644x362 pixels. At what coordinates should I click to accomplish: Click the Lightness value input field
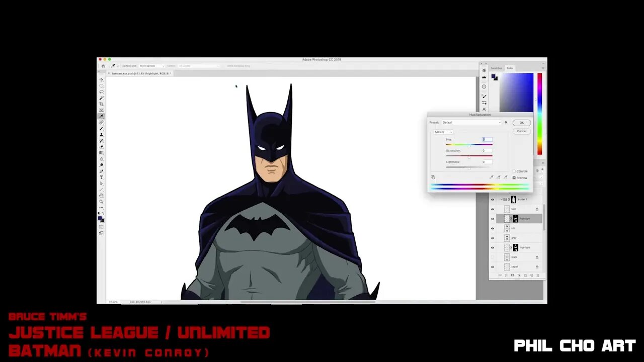[487, 162]
